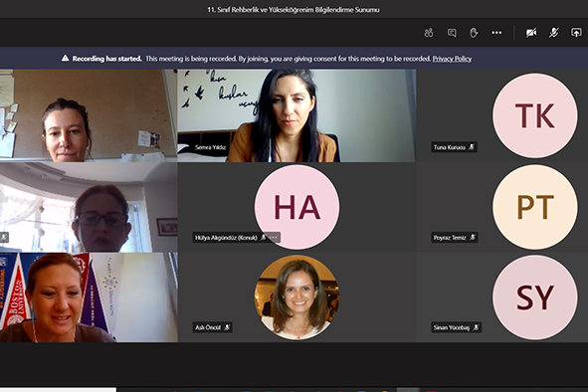Raise your hand icon

[x=474, y=33]
